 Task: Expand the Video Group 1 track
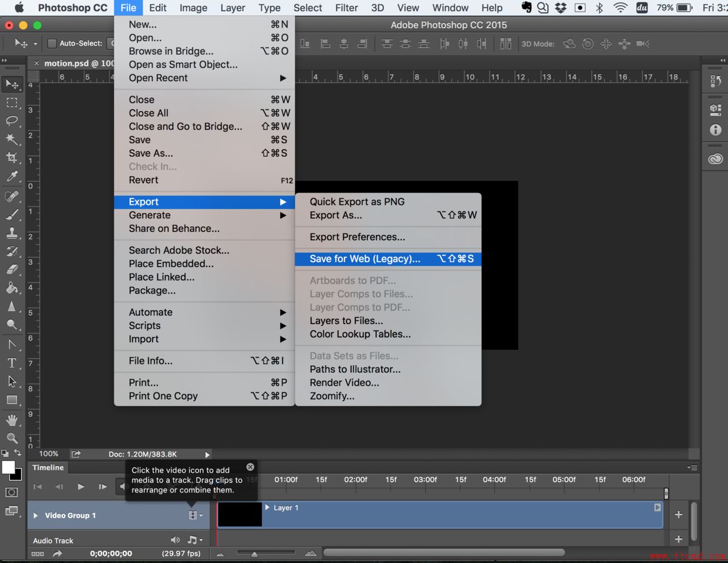tap(36, 515)
